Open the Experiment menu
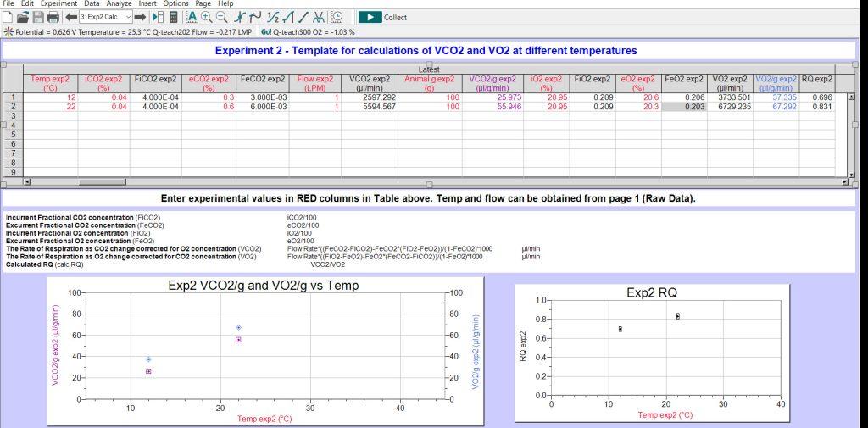The width and height of the screenshot is (868, 428). coord(58,3)
